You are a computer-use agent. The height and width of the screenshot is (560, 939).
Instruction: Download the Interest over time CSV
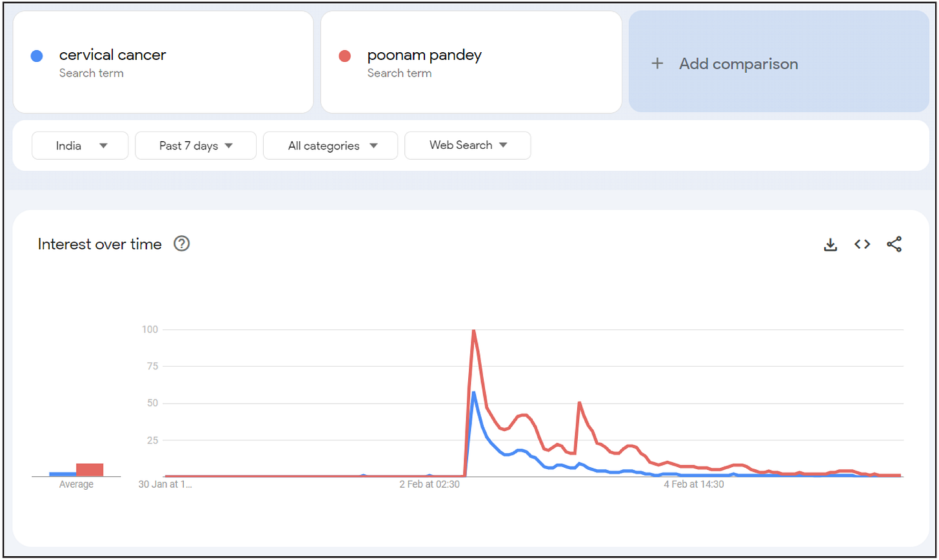tap(830, 244)
